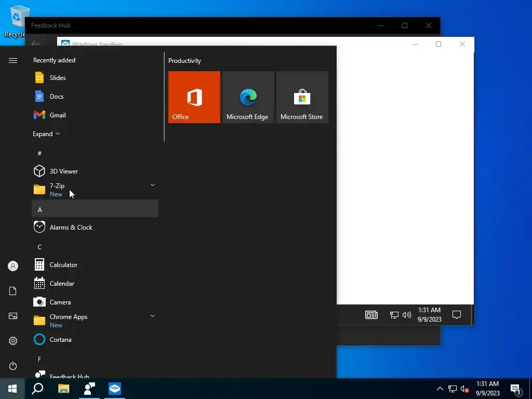This screenshot has height=399, width=532.
Task: Open the Calendar app
Action: point(95,283)
